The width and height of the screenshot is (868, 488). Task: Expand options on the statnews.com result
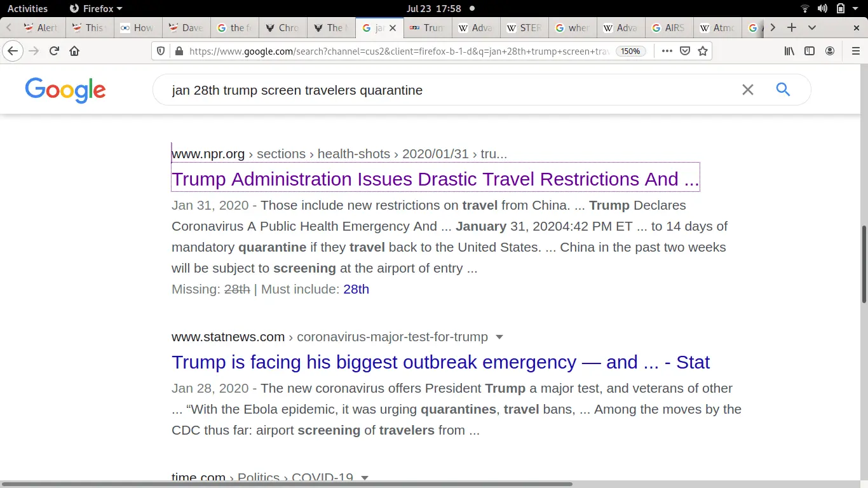coord(499,337)
